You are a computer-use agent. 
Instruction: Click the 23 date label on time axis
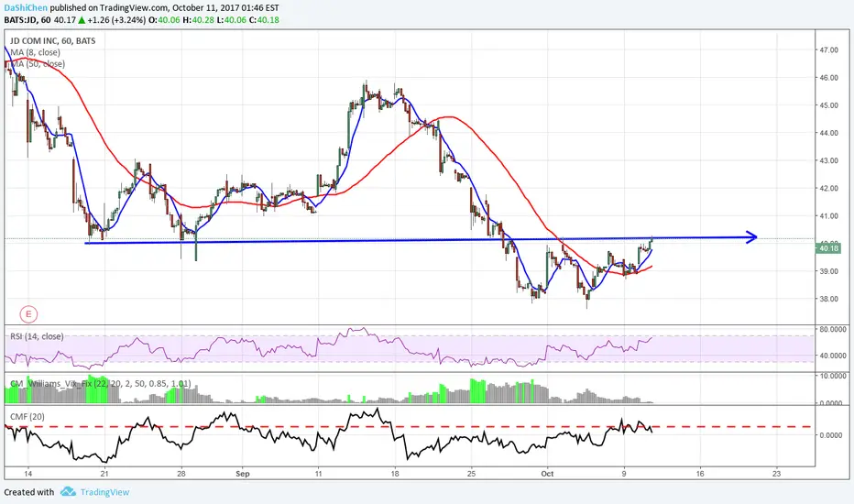777,474
